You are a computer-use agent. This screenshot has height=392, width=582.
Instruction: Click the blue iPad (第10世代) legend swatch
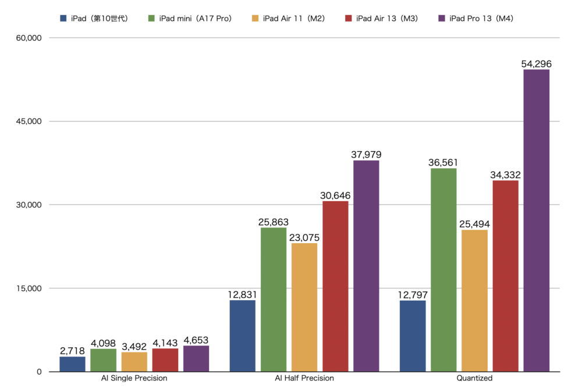[63, 19]
